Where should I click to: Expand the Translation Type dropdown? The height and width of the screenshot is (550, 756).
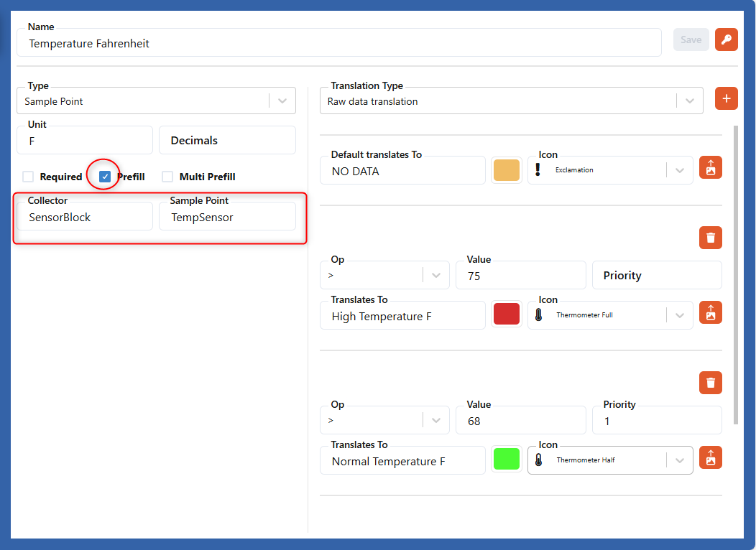pyautogui.click(x=511, y=101)
